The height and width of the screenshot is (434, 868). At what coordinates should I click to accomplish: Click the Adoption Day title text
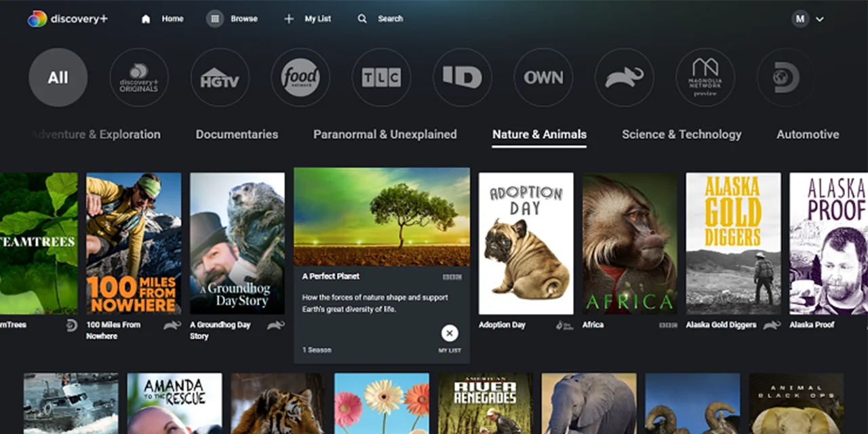pos(502,325)
